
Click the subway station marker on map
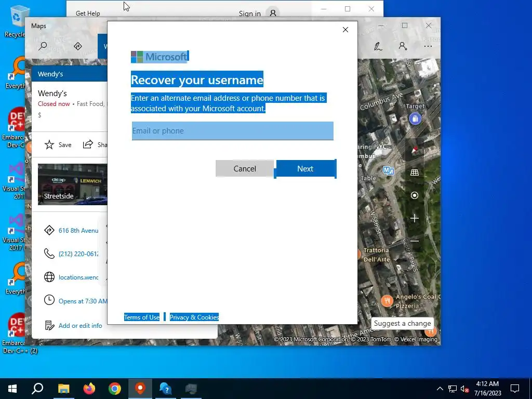click(x=388, y=170)
